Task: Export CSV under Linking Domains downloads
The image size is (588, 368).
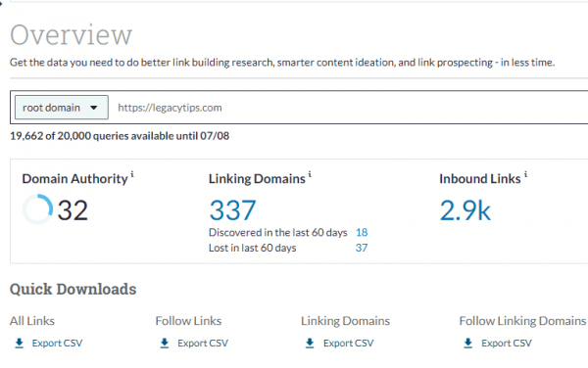Action: pyautogui.click(x=348, y=343)
